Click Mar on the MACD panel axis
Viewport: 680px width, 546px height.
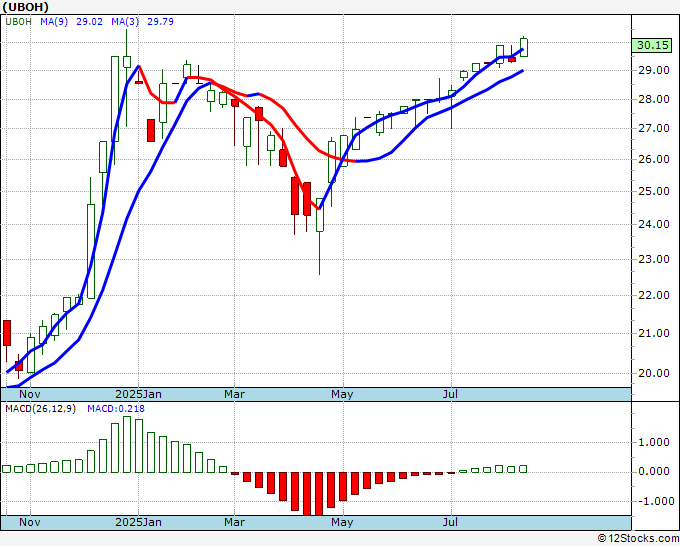point(234,522)
